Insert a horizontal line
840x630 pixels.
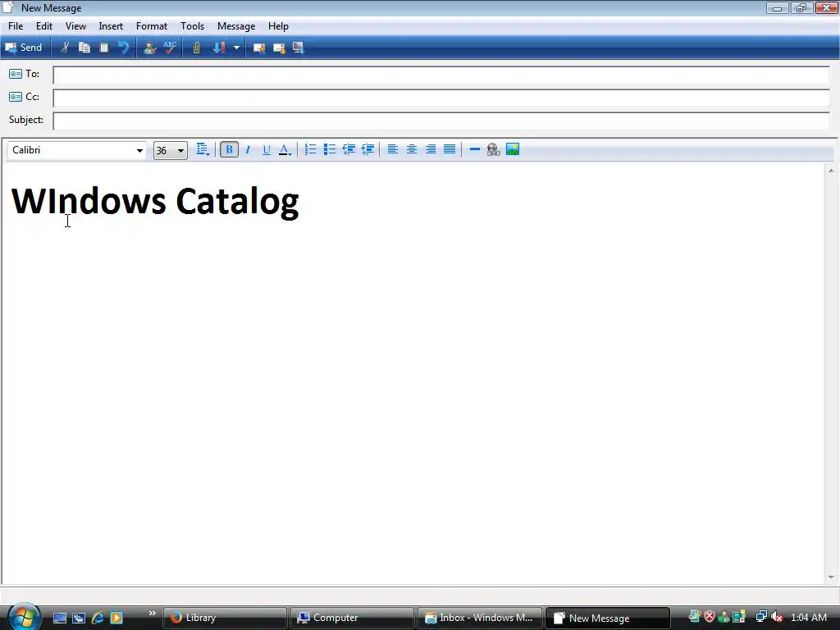pos(475,149)
